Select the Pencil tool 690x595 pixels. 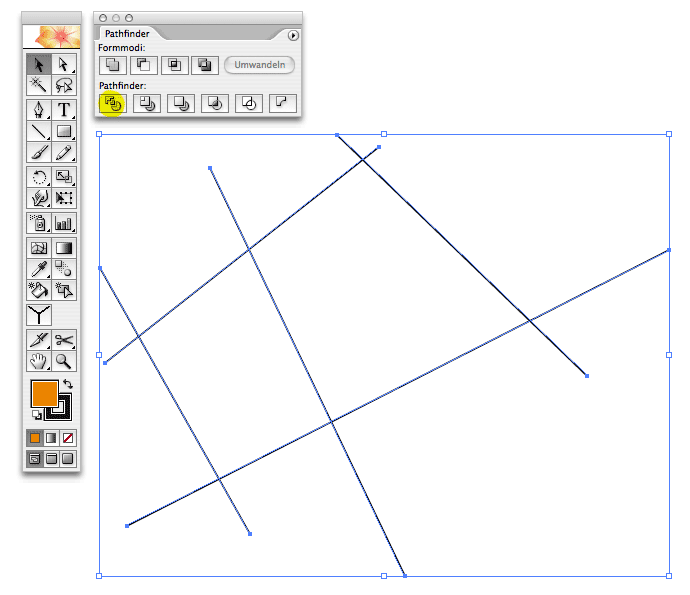[64, 152]
